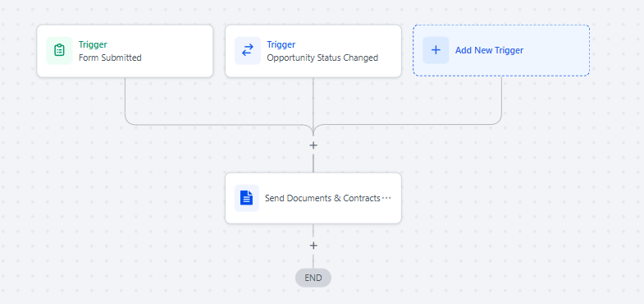Viewport: 644px width, 304px height.
Task: Add step using plus above Send Documents action
Action: point(313,145)
